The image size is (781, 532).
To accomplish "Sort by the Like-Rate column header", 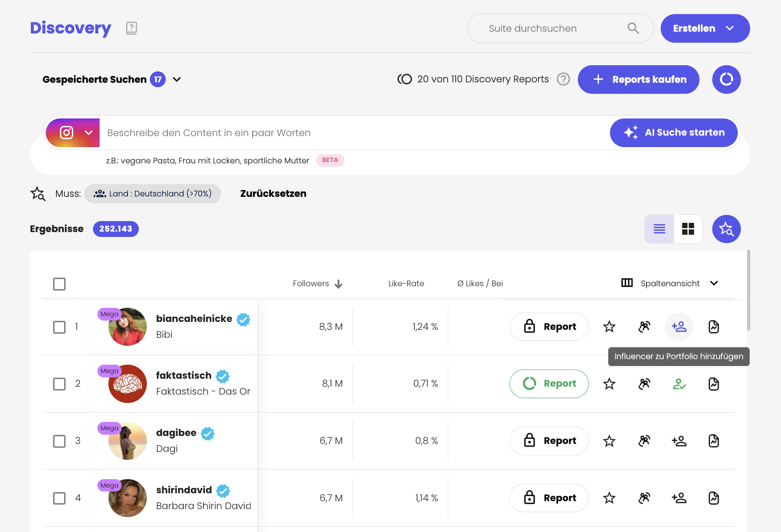I will tap(406, 284).
